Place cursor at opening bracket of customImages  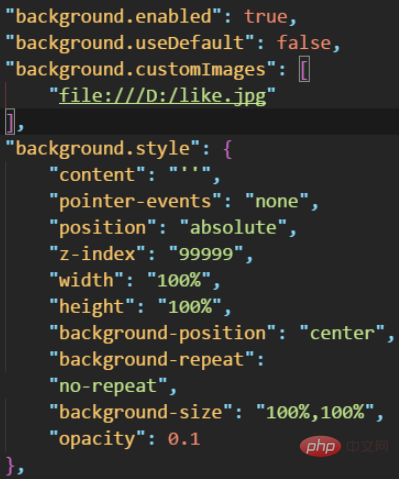(x=305, y=69)
